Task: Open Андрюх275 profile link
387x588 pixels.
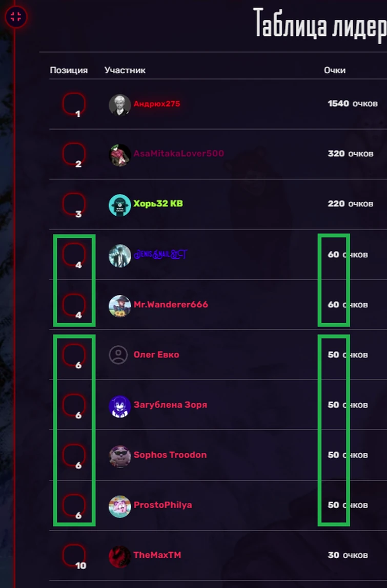Action: point(157,103)
